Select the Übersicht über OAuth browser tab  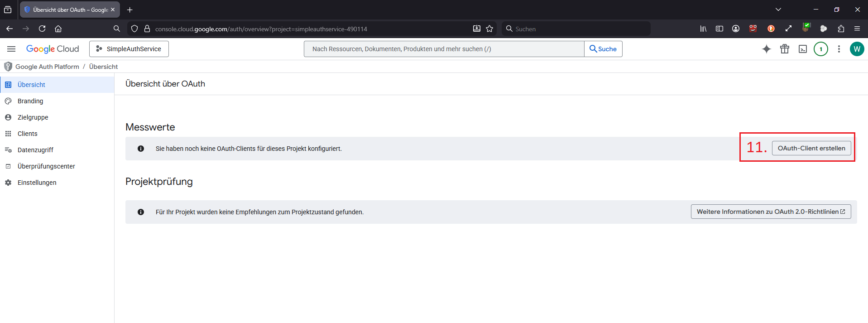(70, 10)
